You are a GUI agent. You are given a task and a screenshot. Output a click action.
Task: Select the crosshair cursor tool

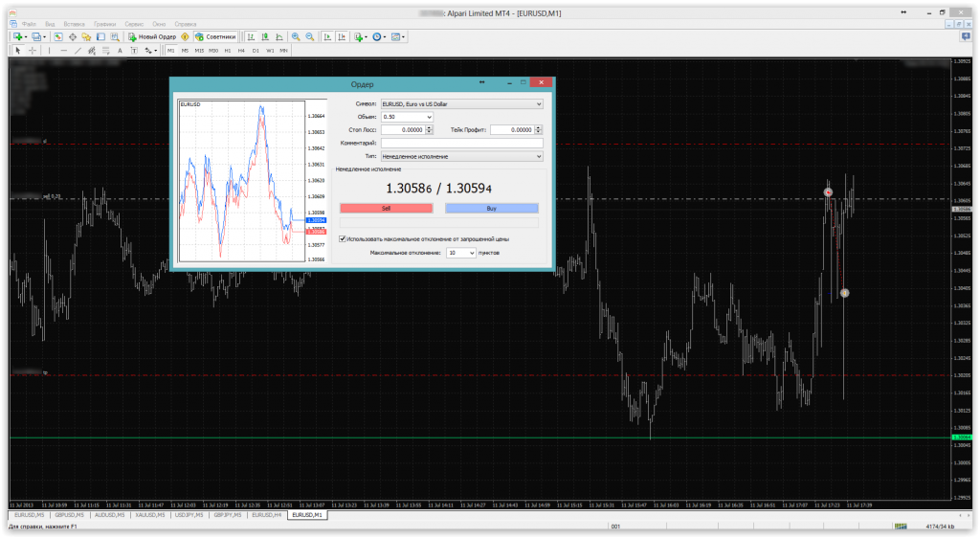point(33,50)
